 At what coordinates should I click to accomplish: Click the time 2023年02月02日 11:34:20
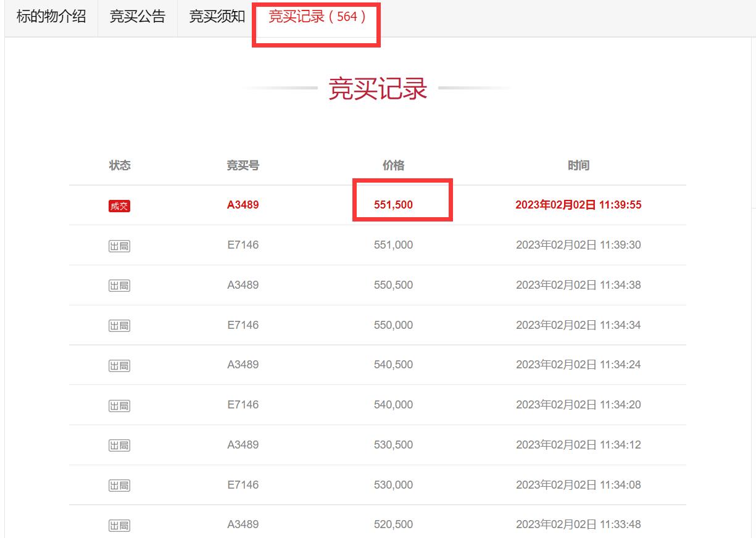(579, 405)
